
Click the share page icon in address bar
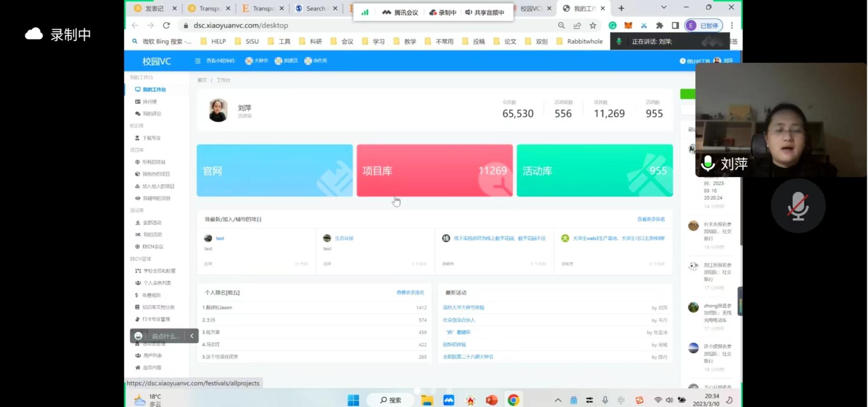click(x=577, y=26)
